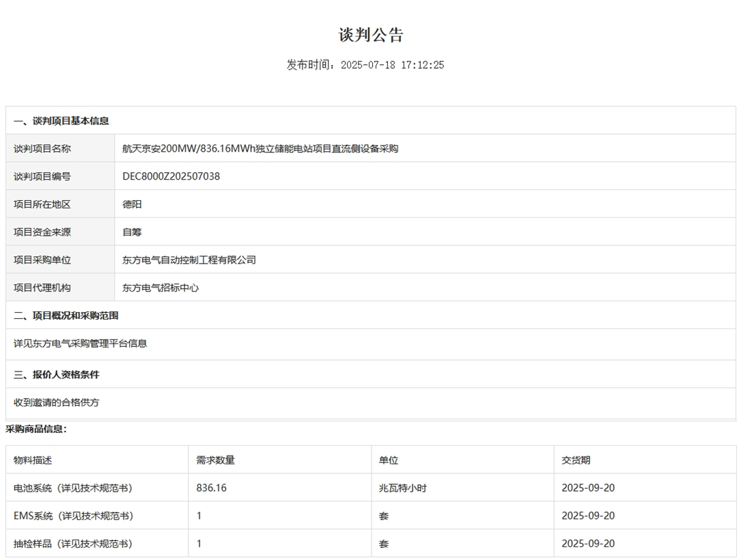This screenshot has height=560, width=739.
Task: Select the EMS系统 unit 套
Action: [x=384, y=516]
